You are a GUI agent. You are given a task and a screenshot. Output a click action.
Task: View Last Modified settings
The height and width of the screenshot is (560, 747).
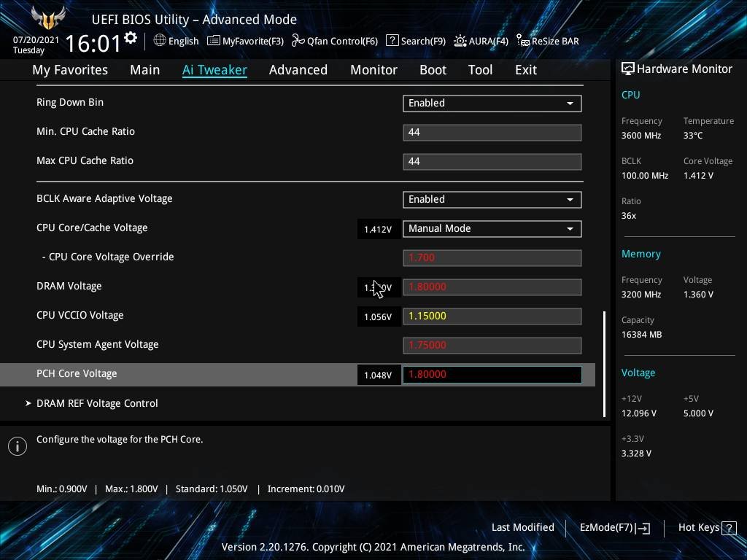pyautogui.click(x=522, y=527)
